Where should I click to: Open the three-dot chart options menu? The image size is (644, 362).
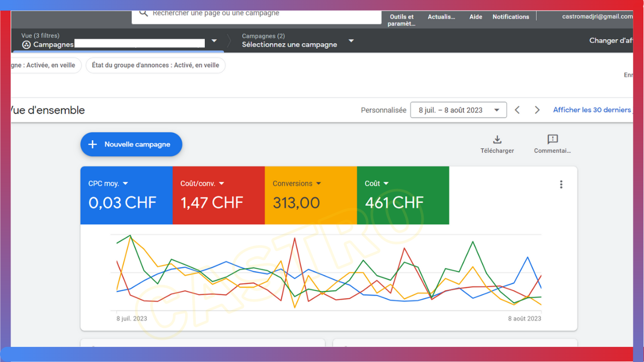click(561, 185)
